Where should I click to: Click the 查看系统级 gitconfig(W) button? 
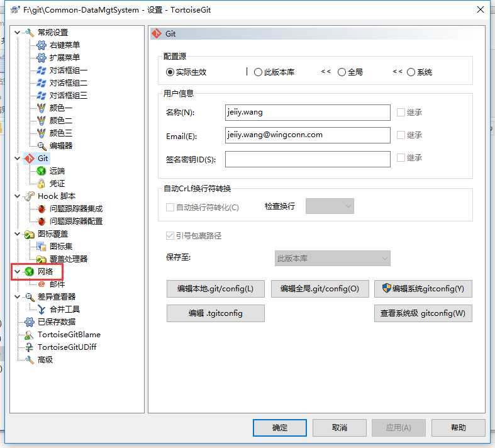[x=423, y=313]
